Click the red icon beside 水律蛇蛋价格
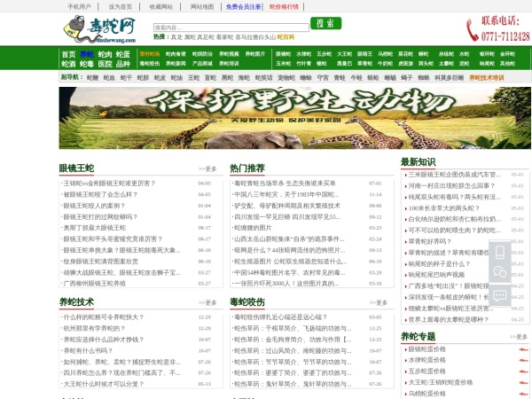The height and width of the screenshot is (399, 532). coord(523,360)
